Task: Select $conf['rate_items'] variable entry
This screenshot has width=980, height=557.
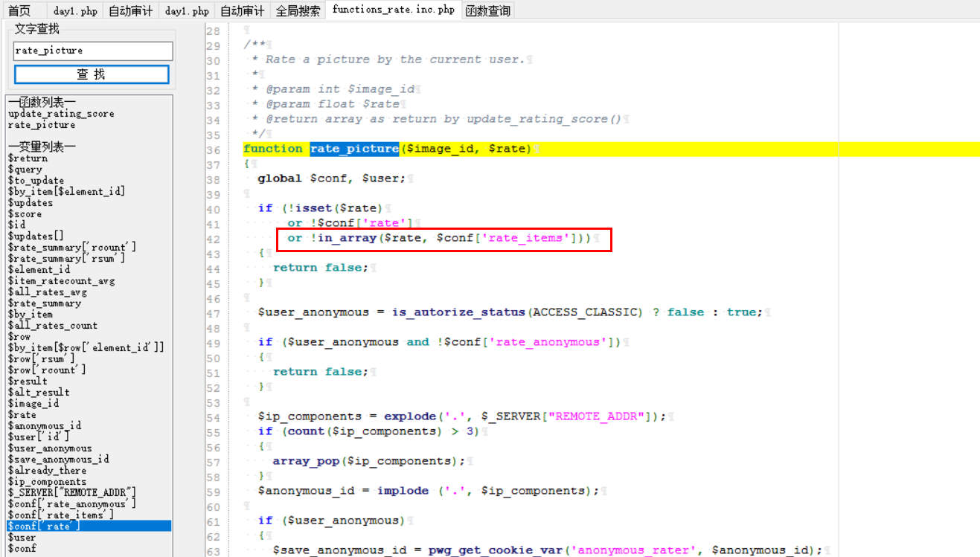Action: pyautogui.click(x=60, y=515)
